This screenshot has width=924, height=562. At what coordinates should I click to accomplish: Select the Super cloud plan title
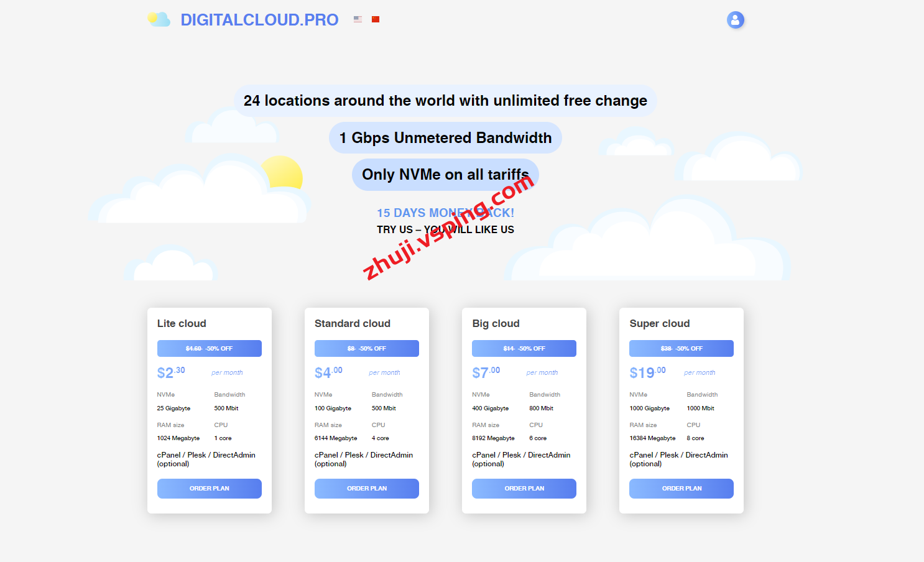click(659, 323)
